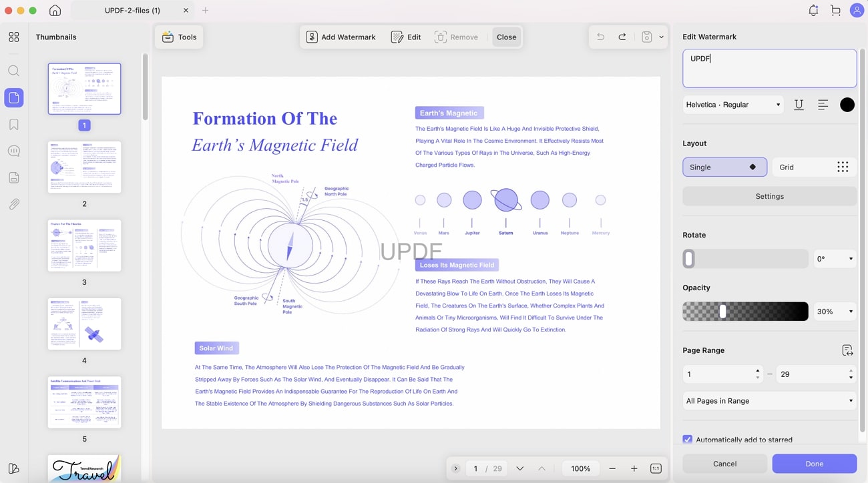Switch to UPDF-2-files (1) tab
The width and height of the screenshot is (868, 483).
tap(132, 11)
